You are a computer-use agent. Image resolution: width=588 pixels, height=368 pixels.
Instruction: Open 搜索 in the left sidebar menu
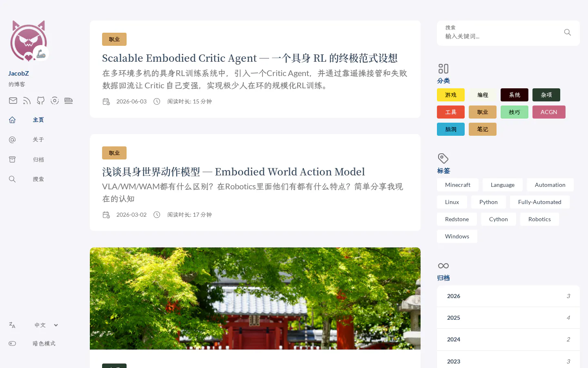[x=27, y=179]
